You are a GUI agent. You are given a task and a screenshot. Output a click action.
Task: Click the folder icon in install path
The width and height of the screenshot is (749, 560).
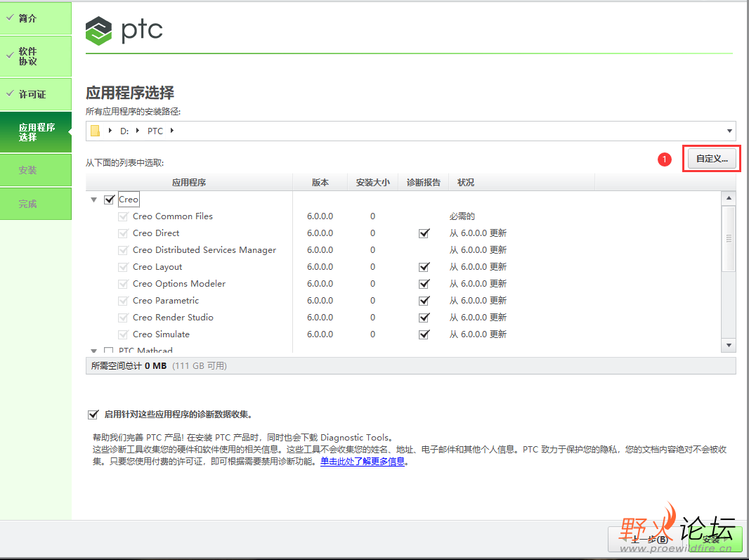[x=95, y=131]
